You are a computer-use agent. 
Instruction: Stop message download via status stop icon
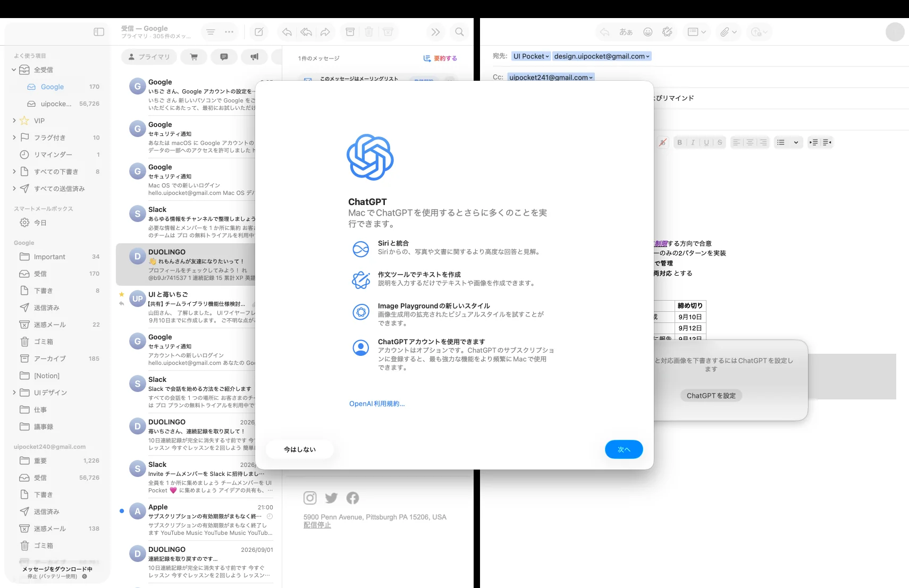tap(85, 576)
